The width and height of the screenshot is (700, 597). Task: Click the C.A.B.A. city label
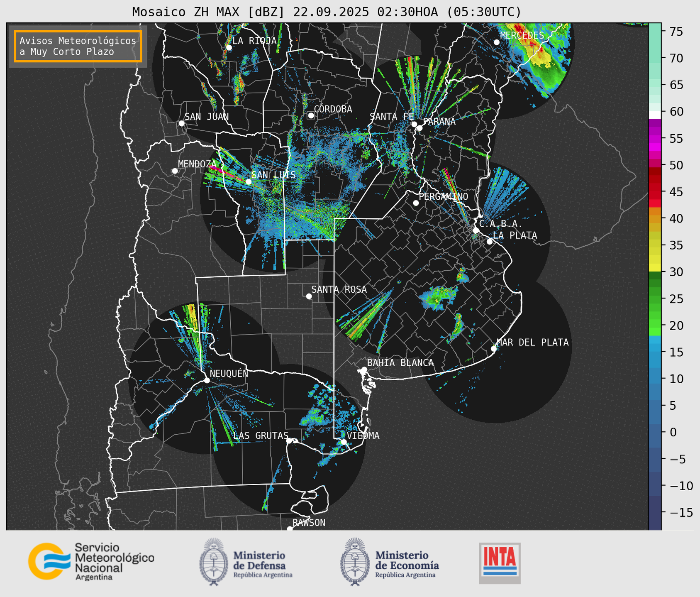[x=501, y=224]
